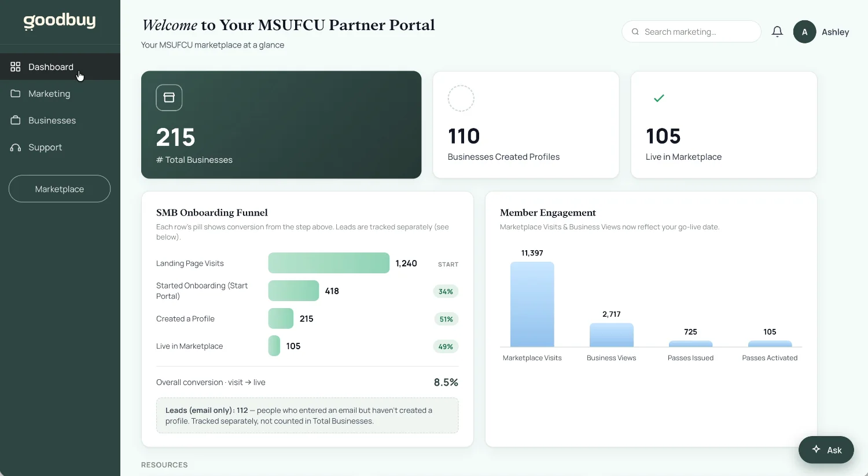The height and width of the screenshot is (476, 868).
Task: Click the Landing Page Visits funnel bar
Action: 329,263
